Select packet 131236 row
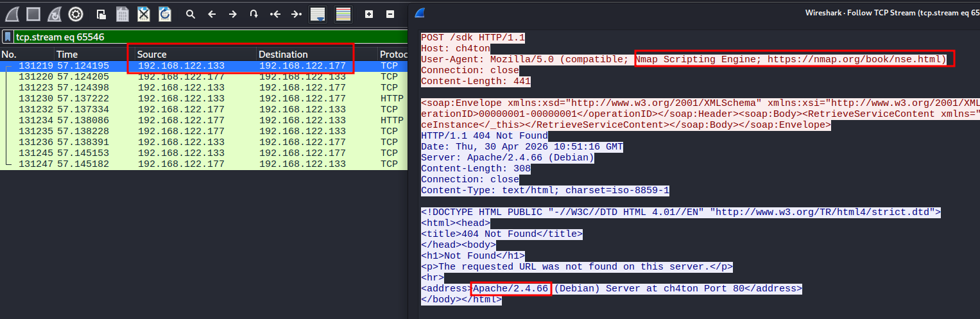This screenshot has width=980, height=319. 203,142
